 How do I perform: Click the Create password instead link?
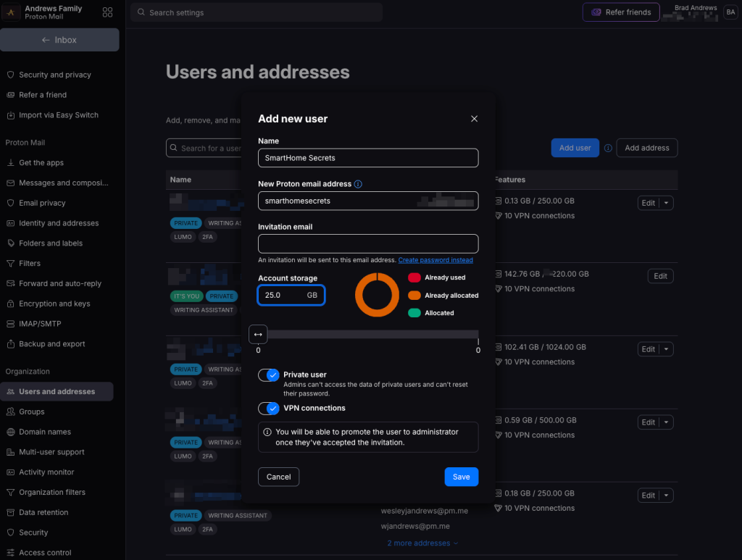(x=435, y=259)
